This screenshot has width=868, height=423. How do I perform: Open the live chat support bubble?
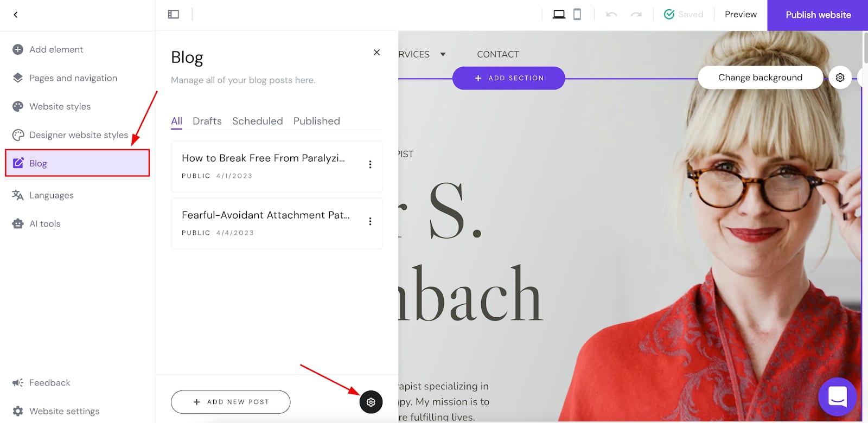click(x=837, y=397)
